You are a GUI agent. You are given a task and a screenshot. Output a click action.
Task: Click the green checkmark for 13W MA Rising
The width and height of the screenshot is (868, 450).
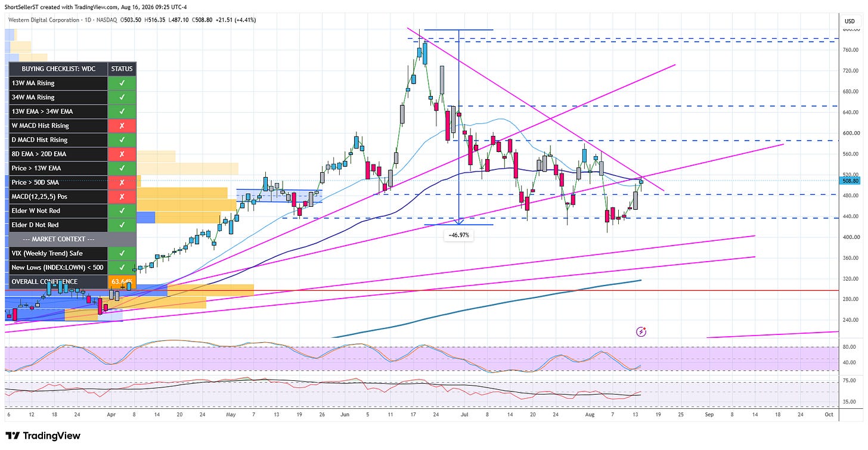(122, 83)
